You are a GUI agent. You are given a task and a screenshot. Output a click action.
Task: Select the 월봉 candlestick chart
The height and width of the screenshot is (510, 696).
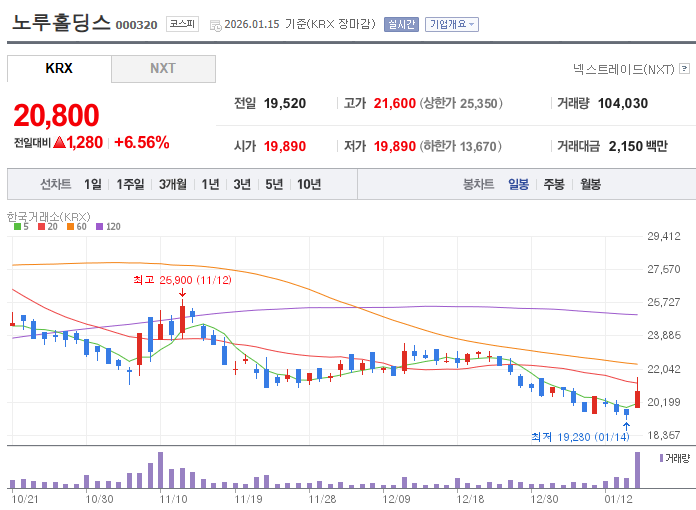[x=590, y=184]
